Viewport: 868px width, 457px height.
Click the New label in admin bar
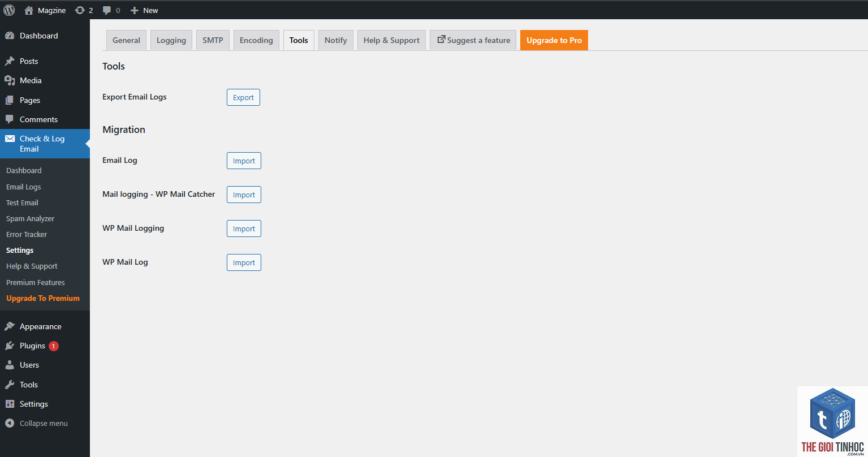(x=150, y=10)
